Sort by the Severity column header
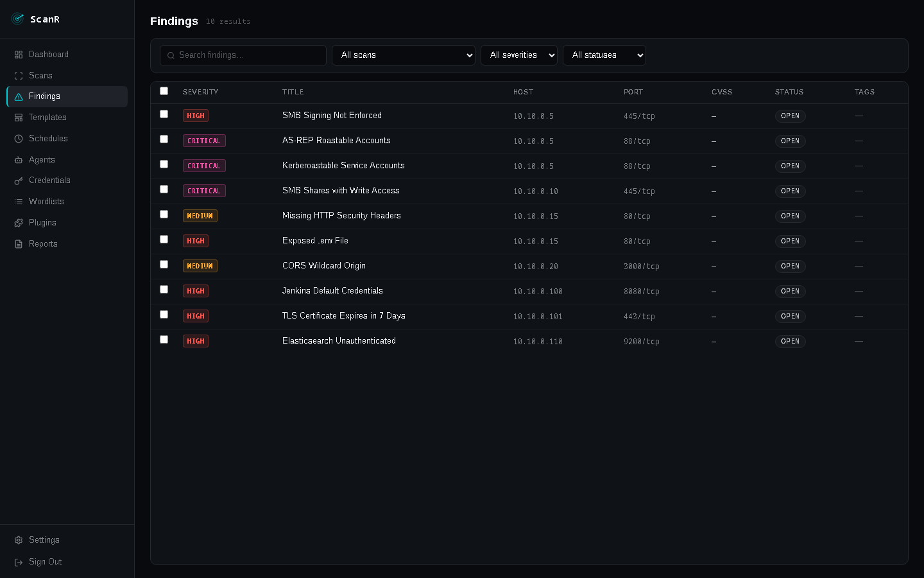 pyautogui.click(x=201, y=92)
